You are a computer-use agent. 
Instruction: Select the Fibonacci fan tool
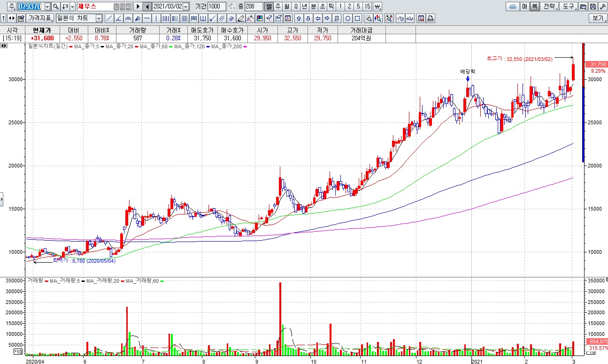[137, 18]
